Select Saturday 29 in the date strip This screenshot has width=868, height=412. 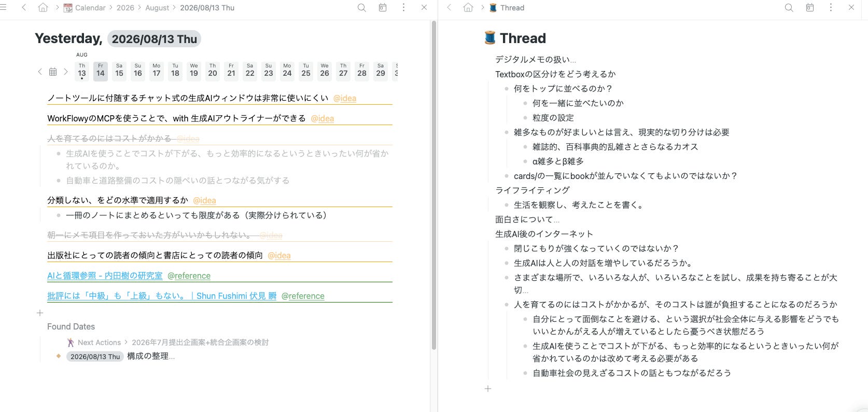tap(381, 71)
